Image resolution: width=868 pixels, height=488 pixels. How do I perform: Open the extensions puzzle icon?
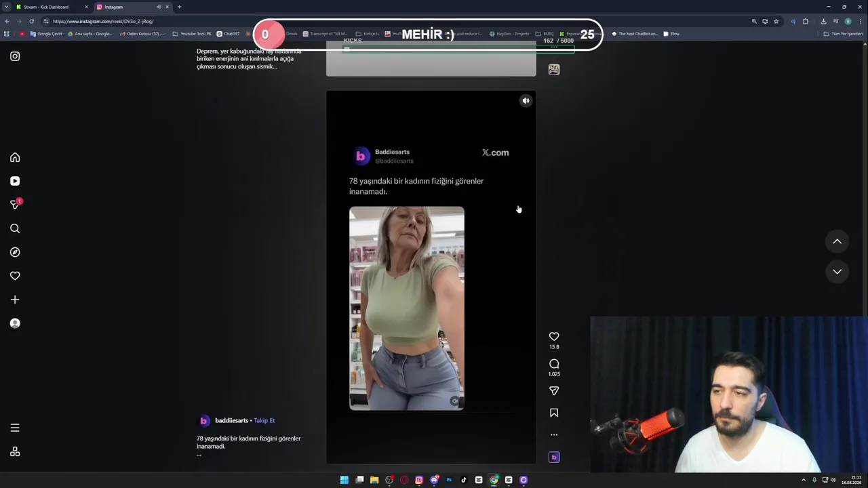806,21
